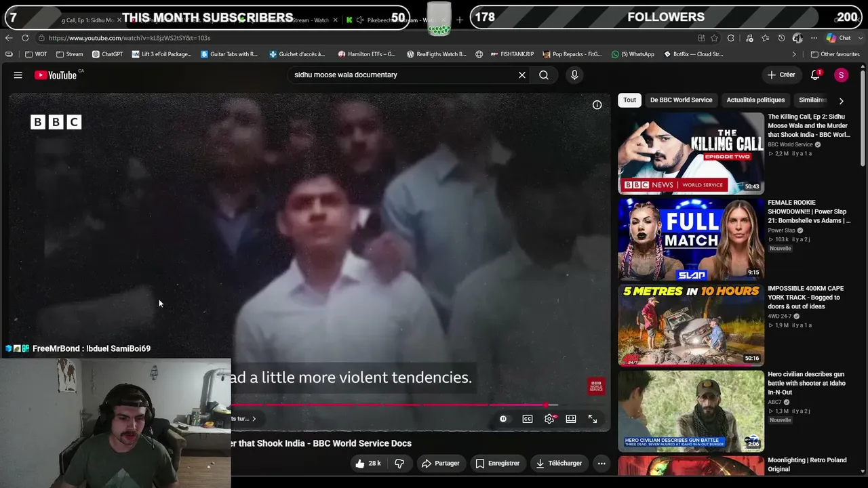Open player settings gear
The width and height of the screenshot is (868, 488).
549,419
